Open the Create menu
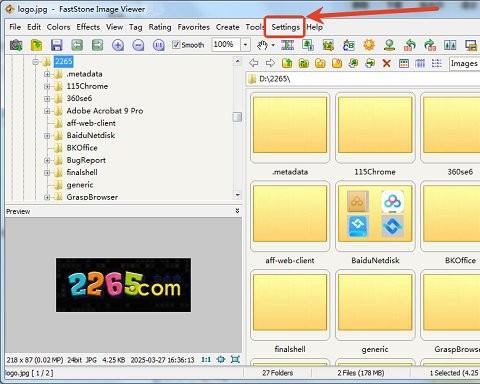This screenshot has width=480, height=384. pos(227,27)
